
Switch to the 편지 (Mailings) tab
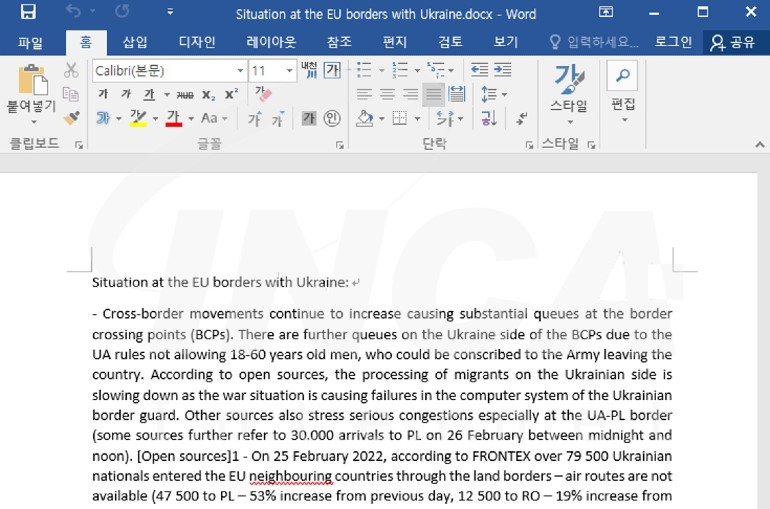[x=394, y=42]
